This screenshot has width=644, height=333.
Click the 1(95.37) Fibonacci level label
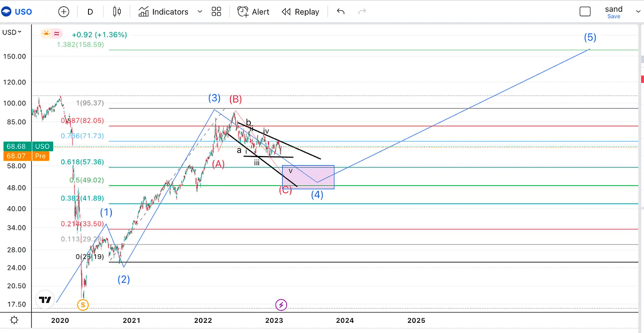pyautogui.click(x=90, y=103)
